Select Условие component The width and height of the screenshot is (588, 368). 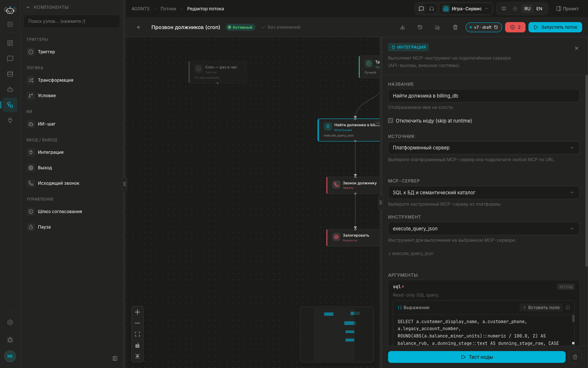click(x=72, y=96)
